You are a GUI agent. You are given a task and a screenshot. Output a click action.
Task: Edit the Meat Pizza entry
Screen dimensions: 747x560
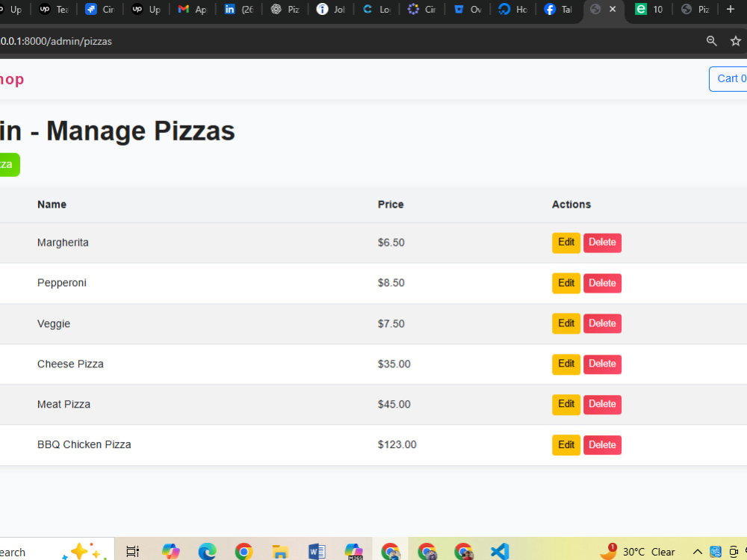pyautogui.click(x=566, y=404)
